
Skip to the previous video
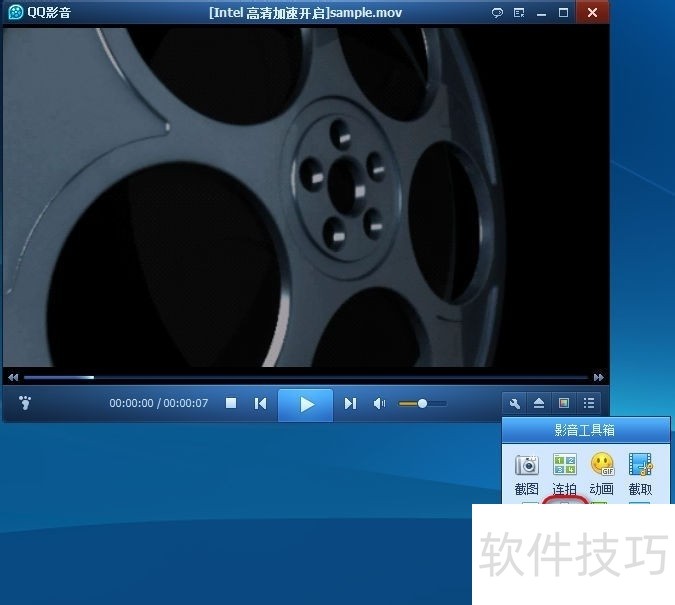260,404
